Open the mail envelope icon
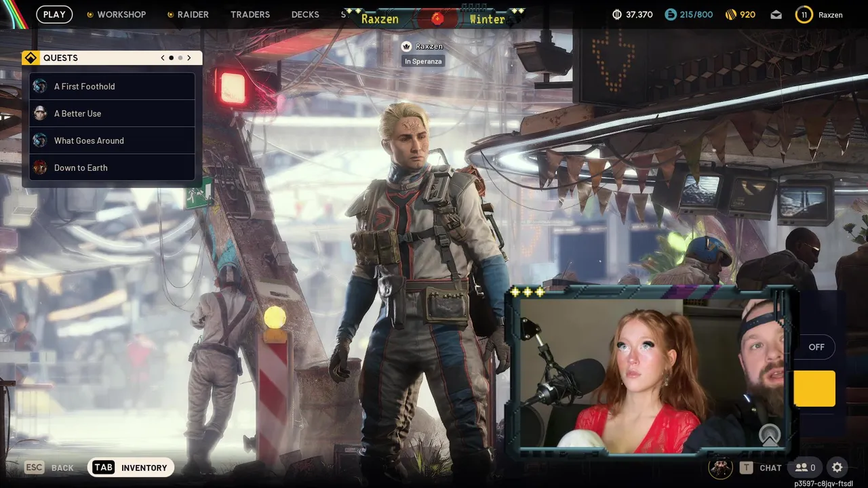 click(776, 15)
